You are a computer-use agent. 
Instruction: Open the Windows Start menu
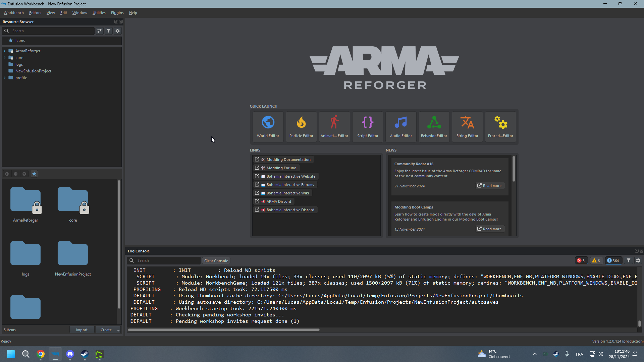[x=11, y=354]
